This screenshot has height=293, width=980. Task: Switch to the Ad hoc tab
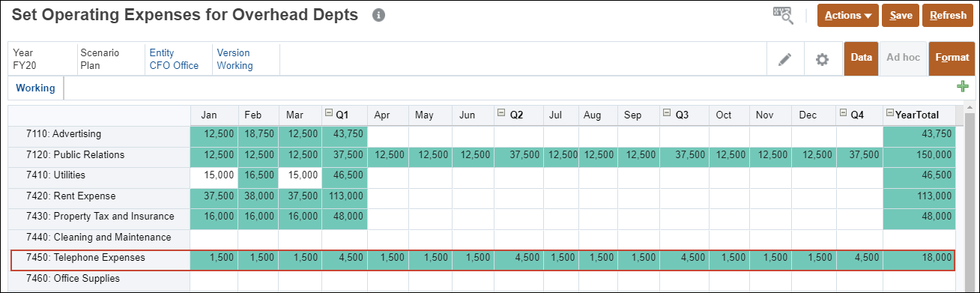pyautogui.click(x=902, y=58)
